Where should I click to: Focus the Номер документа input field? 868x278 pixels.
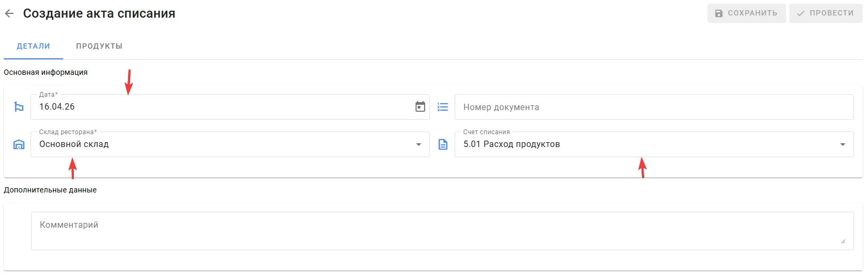[654, 107]
